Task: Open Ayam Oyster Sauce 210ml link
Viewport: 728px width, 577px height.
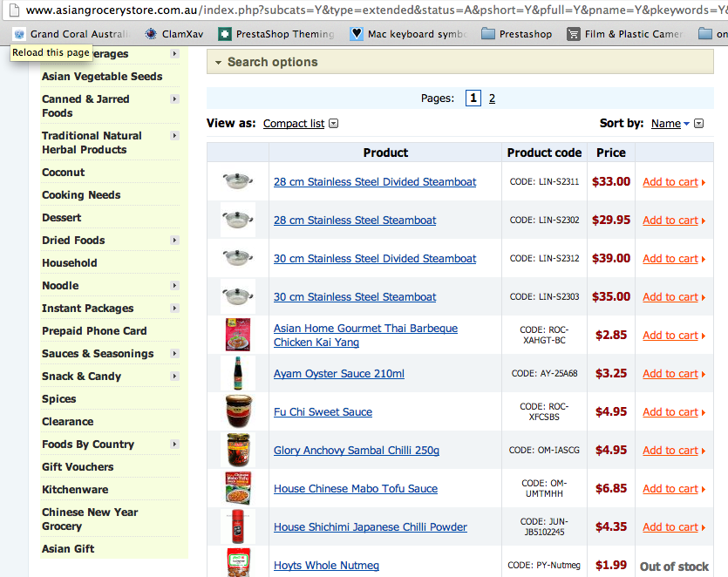Action: click(339, 374)
